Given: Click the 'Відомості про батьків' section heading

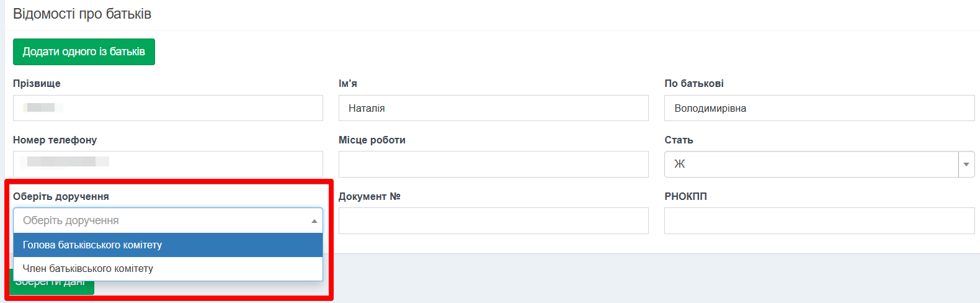Looking at the screenshot, I should [x=82, y=14].
